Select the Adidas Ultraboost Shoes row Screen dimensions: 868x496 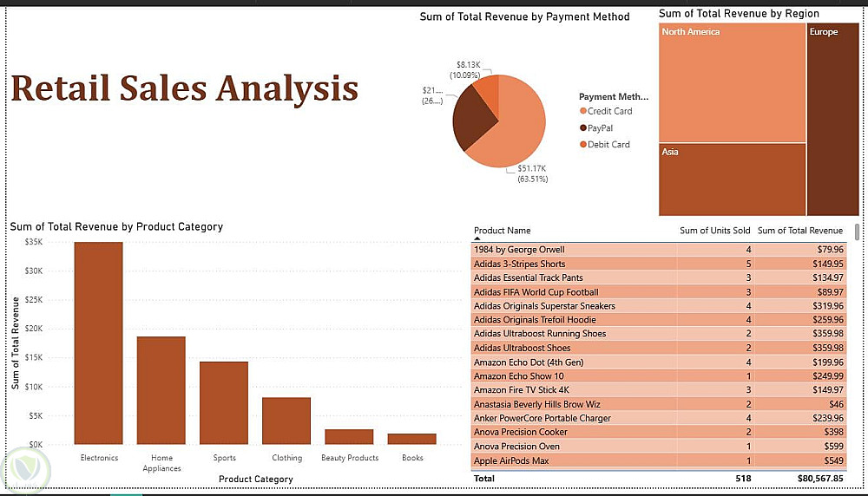(x=659, y=348)
